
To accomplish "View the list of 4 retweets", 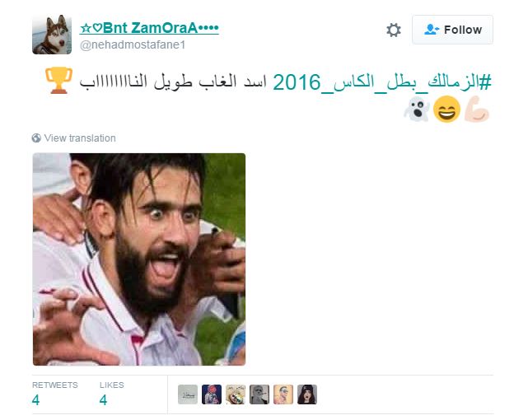I will [x=54, y=394].
